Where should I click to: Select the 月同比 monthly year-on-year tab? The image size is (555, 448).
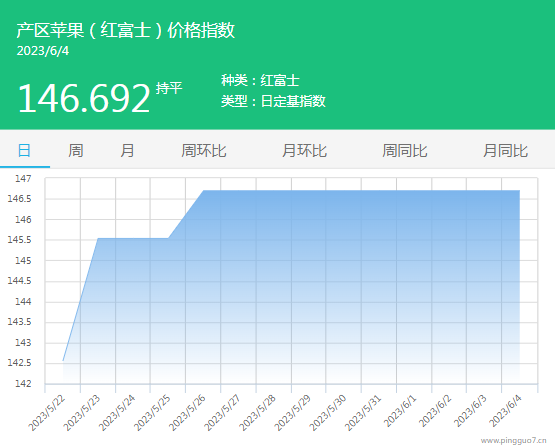[x=505, y=150]
